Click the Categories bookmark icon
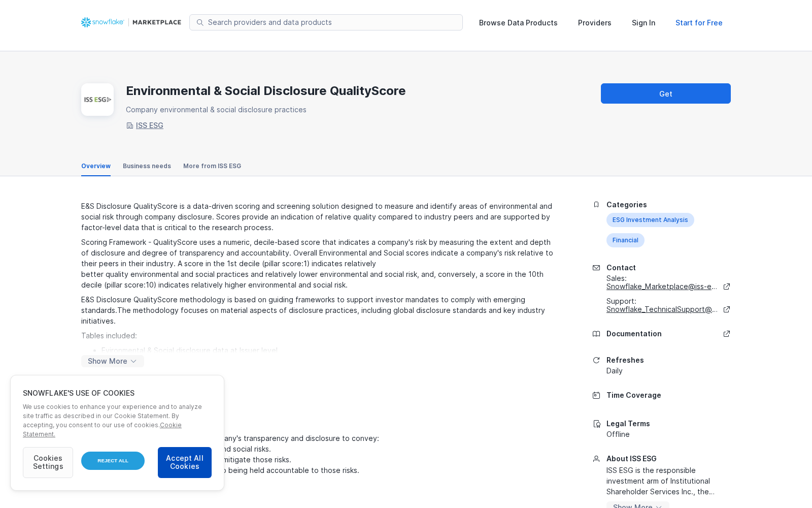This screenshot has width=812, height=508. (x=596, y=205)
